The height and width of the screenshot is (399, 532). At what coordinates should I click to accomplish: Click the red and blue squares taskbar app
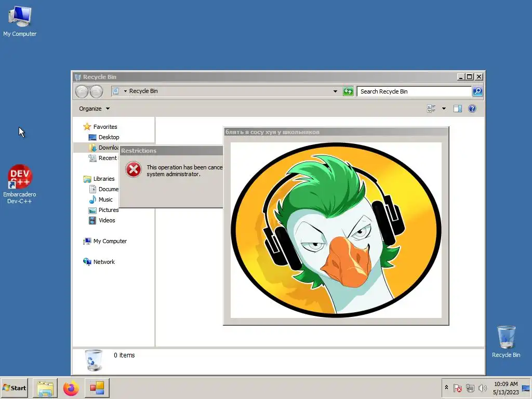97,388
